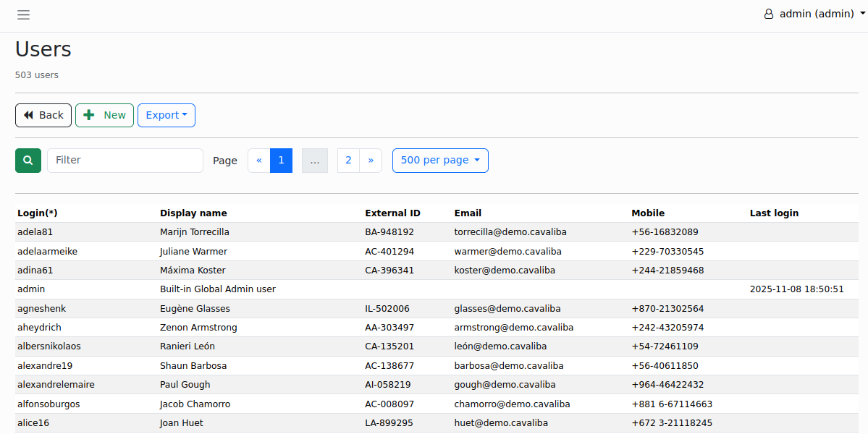Open the built-in admin user record

(30, 289)
